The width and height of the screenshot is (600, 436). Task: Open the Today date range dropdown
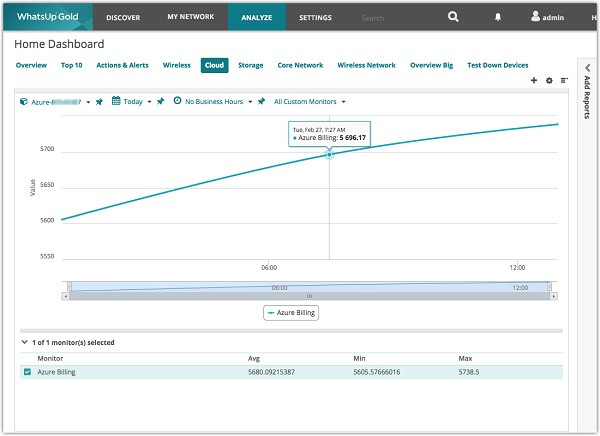coord(149,102)
